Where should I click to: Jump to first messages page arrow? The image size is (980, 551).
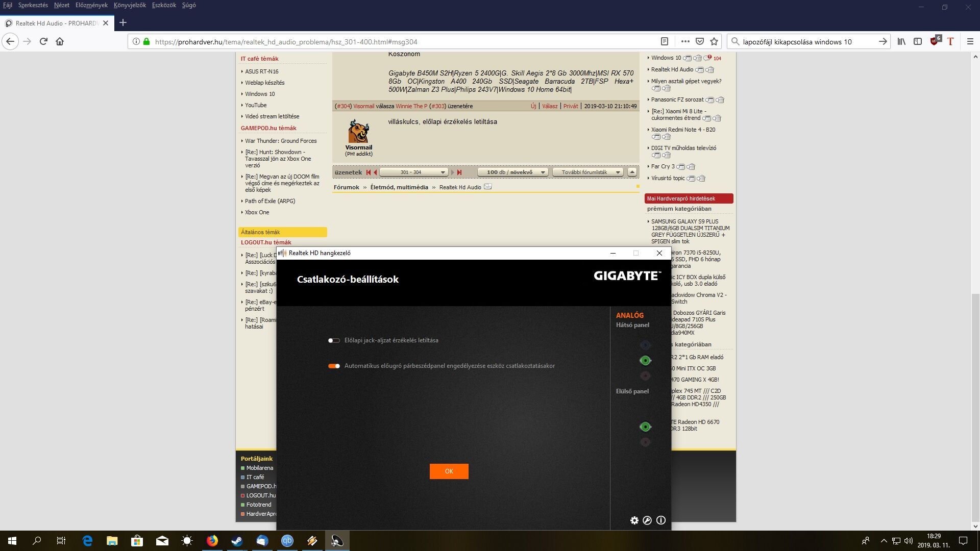tap(368, 172)
